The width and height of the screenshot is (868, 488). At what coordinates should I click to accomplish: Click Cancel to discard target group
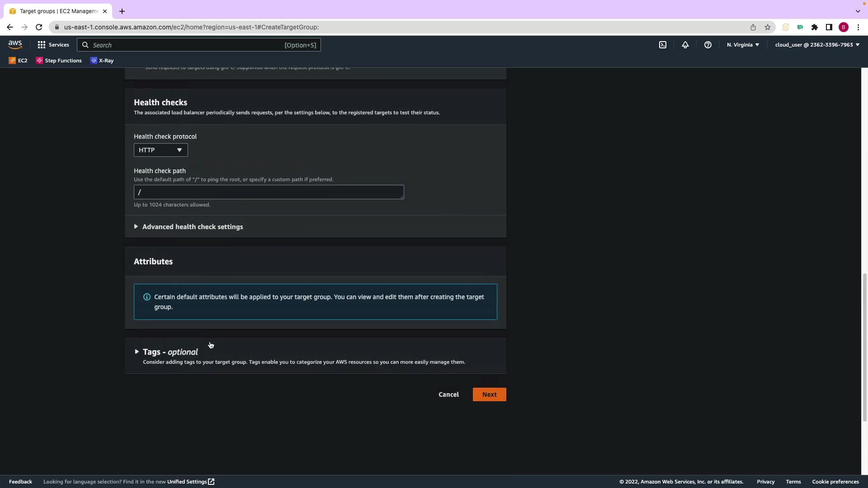pyautogui.click(x=448, y=394)
